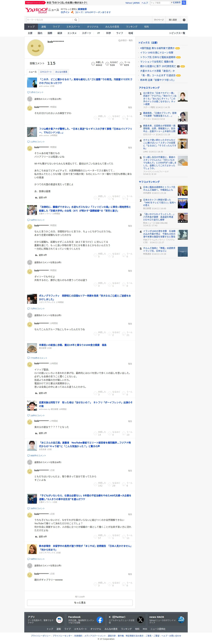Switch to the エキスパート comment tab
The height and width of the screenshot is (644, 212).
[46, 72]
